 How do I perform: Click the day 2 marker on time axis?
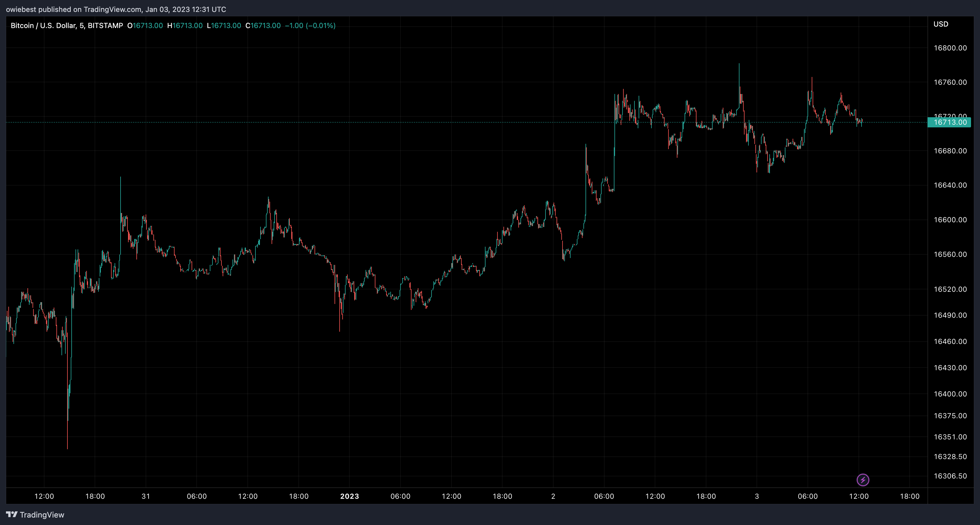point(553,496)
